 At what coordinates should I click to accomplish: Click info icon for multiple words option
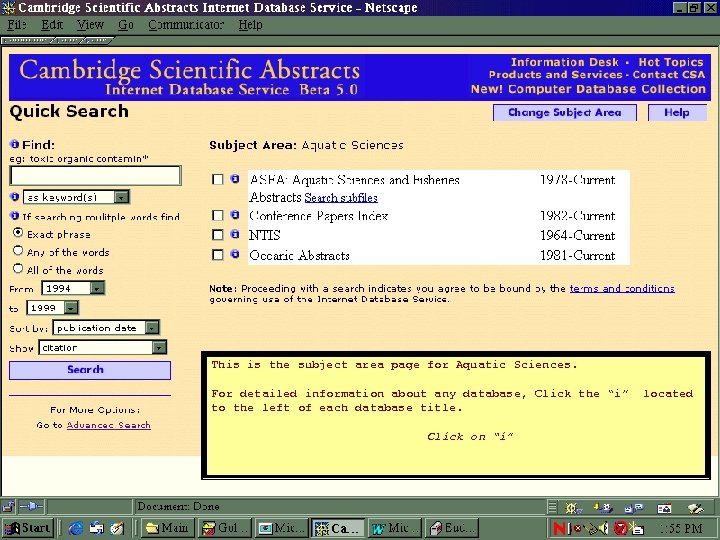coord(15,216)
